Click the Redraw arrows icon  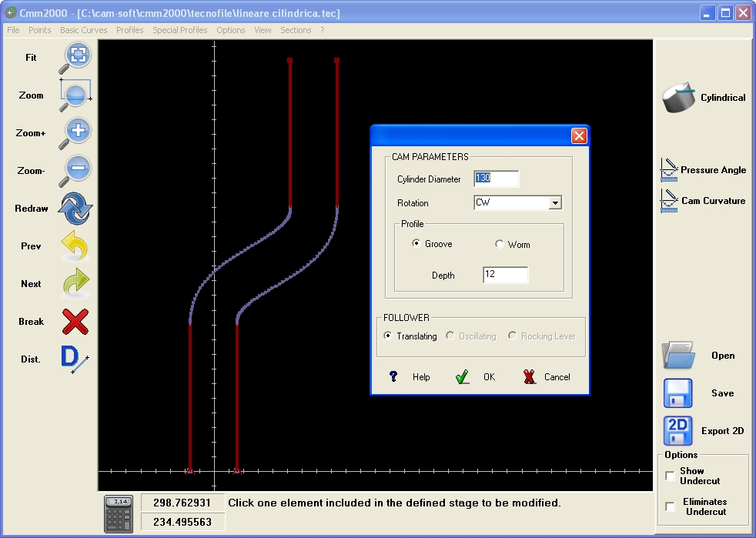(x=75, y=209)
